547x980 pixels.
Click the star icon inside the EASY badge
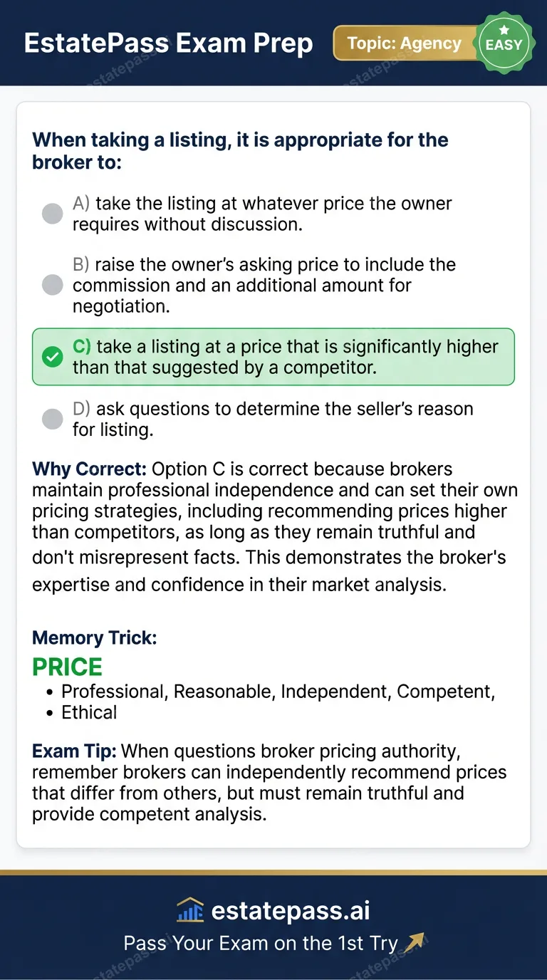point(504,29)
